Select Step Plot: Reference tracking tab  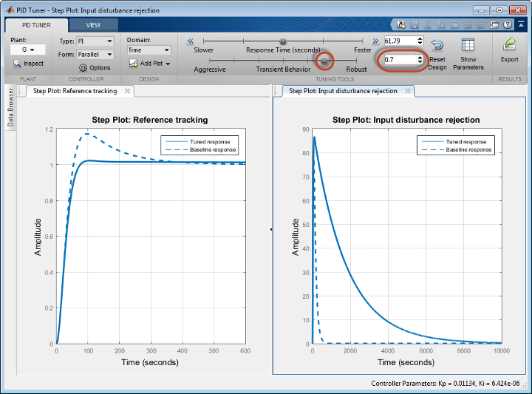pos(75,91)
